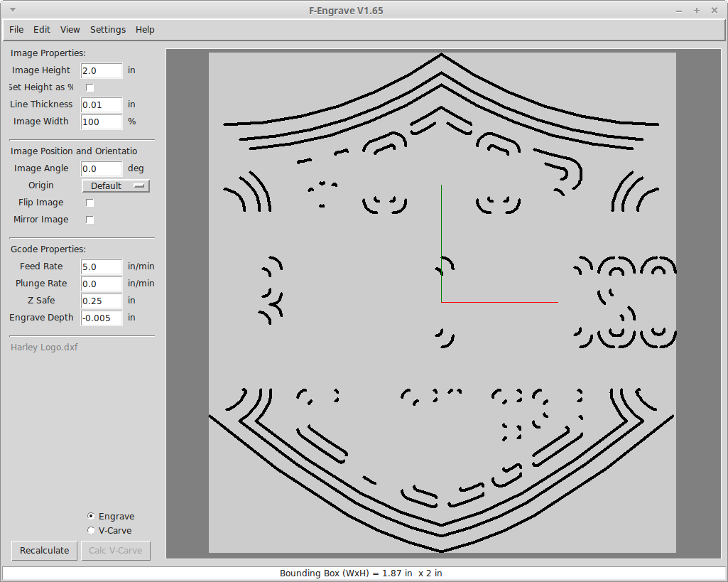This screenshot has width=728, height=582.
Task: Open the Edit menu
Action: (x=42, y=29)
